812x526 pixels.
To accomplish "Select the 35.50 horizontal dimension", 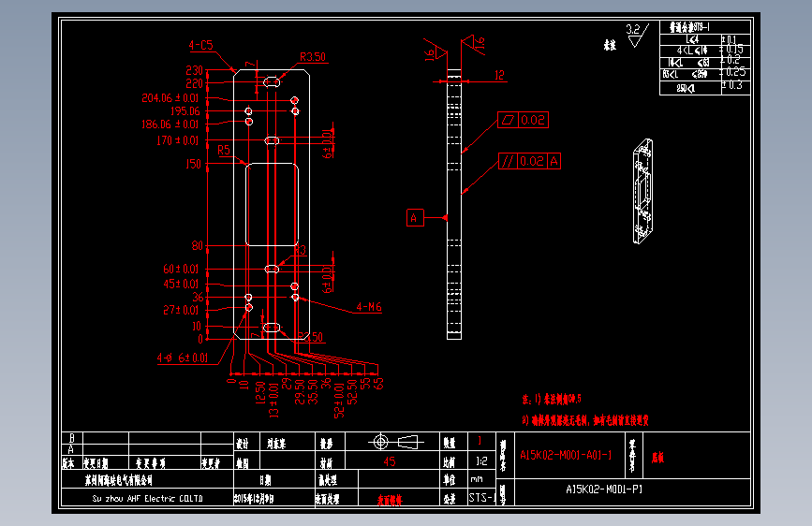I will tap(313, 391).
